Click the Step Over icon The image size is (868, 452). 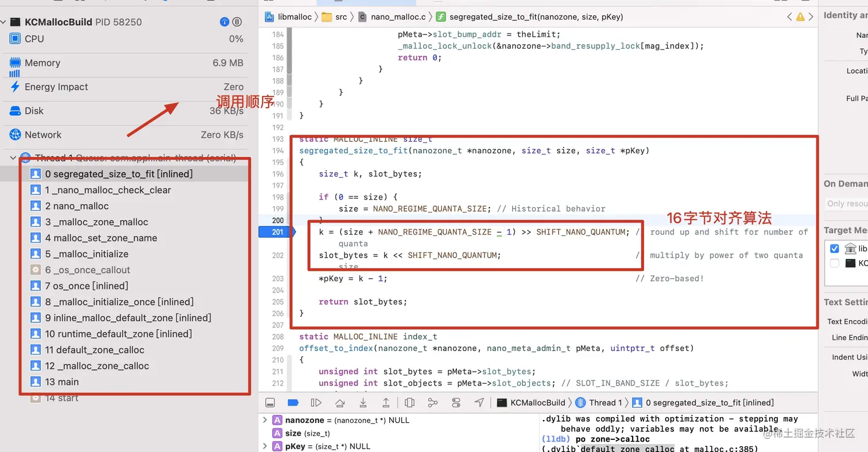coord(340,402)
